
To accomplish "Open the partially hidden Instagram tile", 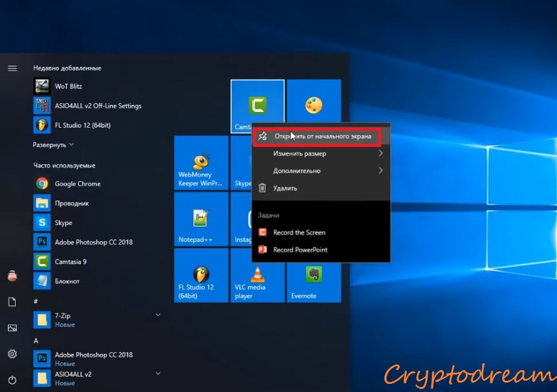I will pyautogui.click(x=241, y=219).
